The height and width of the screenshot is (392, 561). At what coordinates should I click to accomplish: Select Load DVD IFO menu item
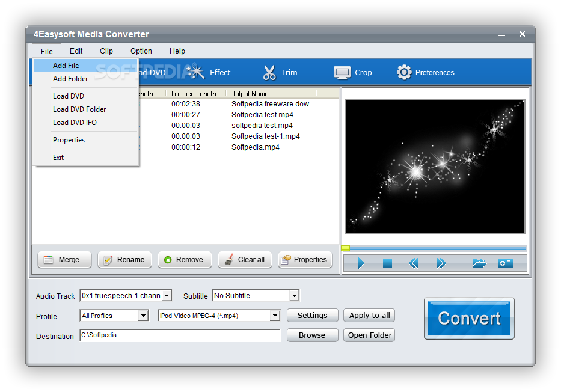86,123
